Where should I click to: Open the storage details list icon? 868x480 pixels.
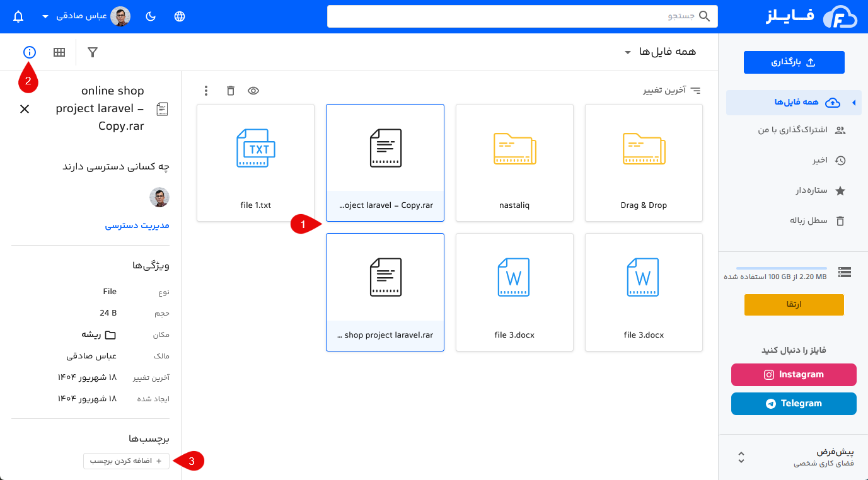(844, 272)
